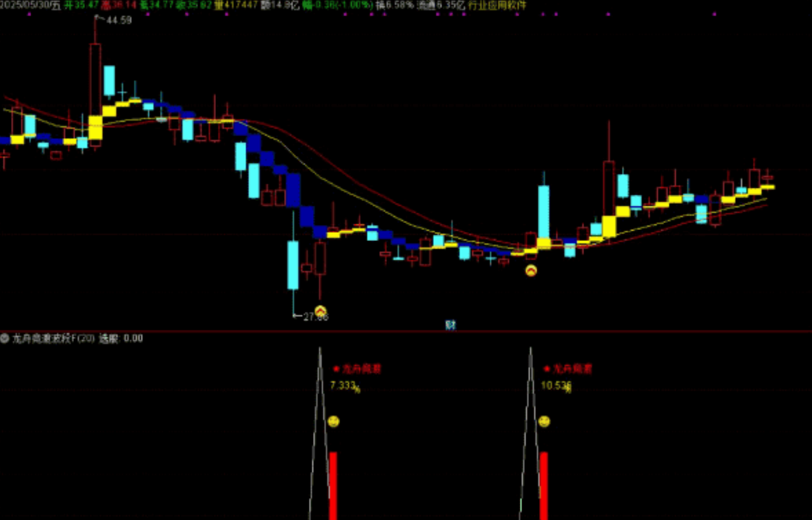The width and height of the screenshot is (812, 520).
Task: Click the yellow signal icon below the right-side candles
Action: 531,270
